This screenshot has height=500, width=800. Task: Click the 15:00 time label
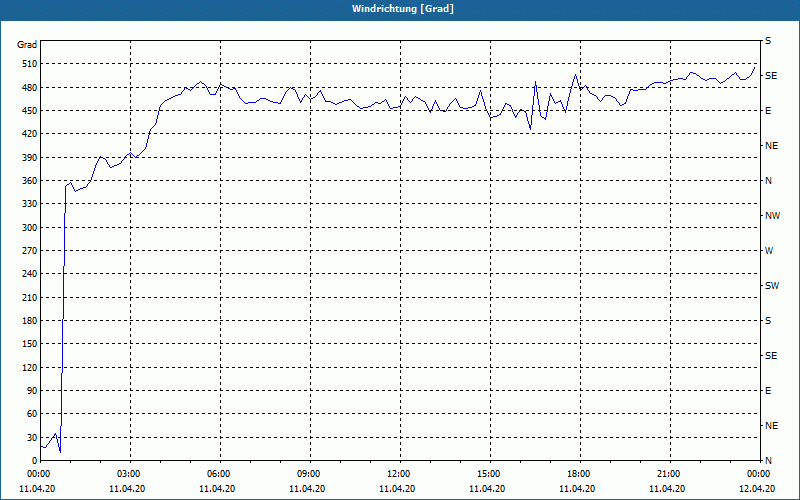(491, 474)
